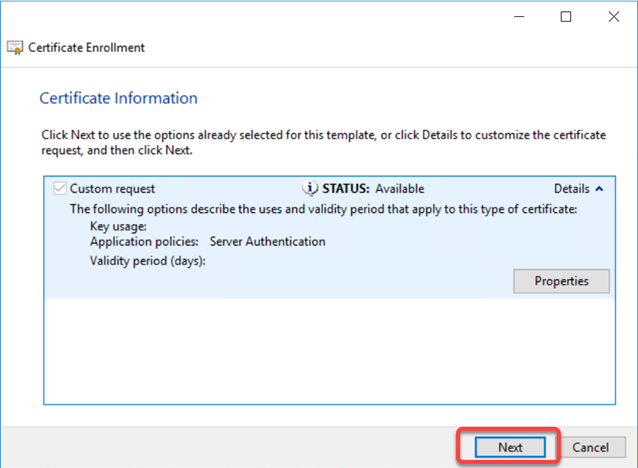Click the Certificate Enrollment title text
This screenshot has height=468, width=638.
point(86,48)
